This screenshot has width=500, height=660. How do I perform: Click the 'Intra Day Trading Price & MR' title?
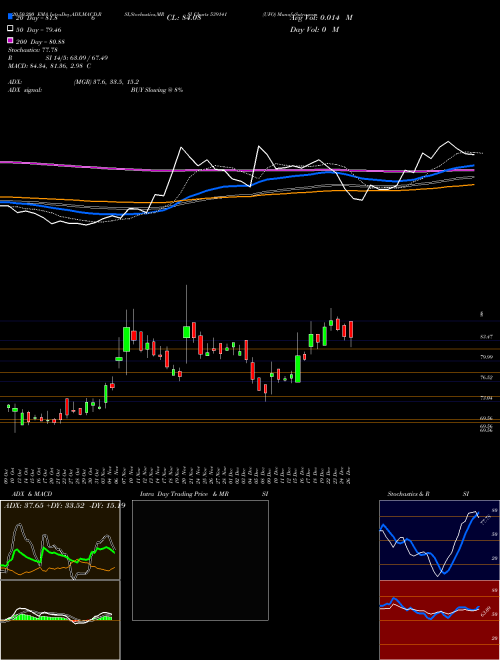[184, 494]
